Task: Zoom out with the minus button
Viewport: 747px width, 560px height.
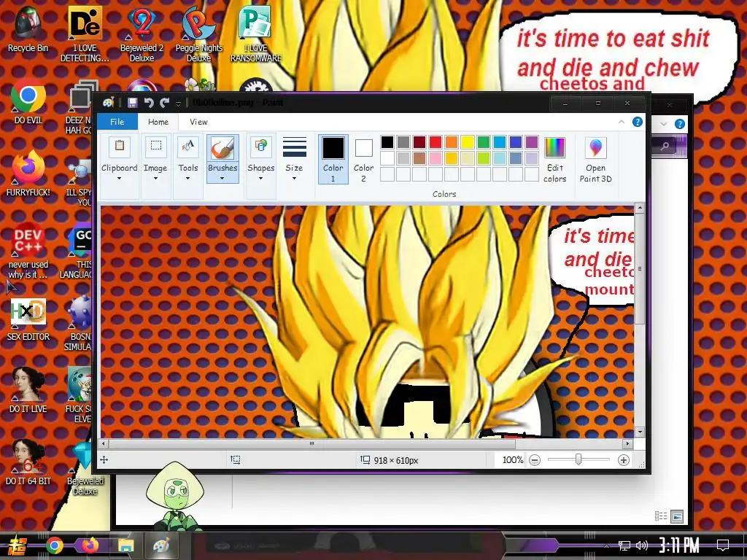Action: click(x=535, y=460)
